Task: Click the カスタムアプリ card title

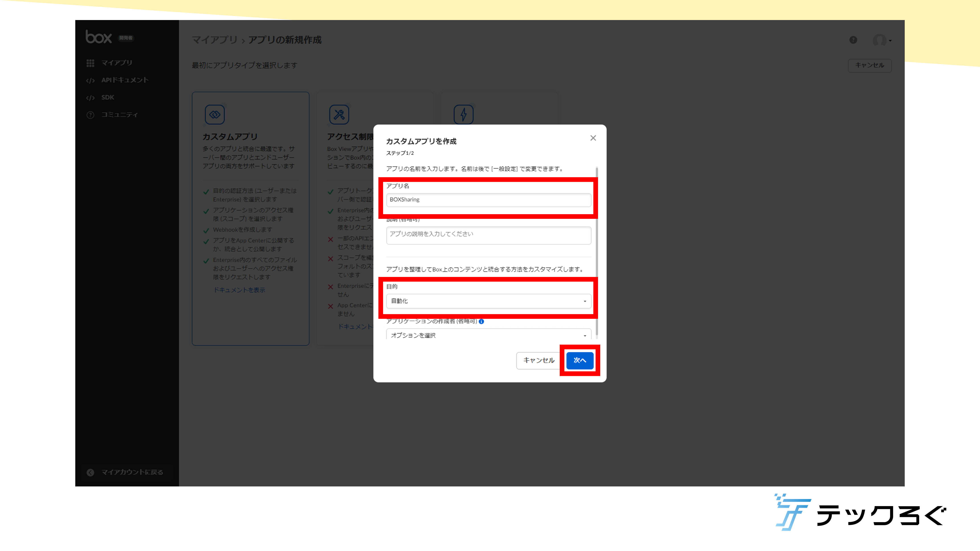Action: pyautogui.click(x=230, y=136)
